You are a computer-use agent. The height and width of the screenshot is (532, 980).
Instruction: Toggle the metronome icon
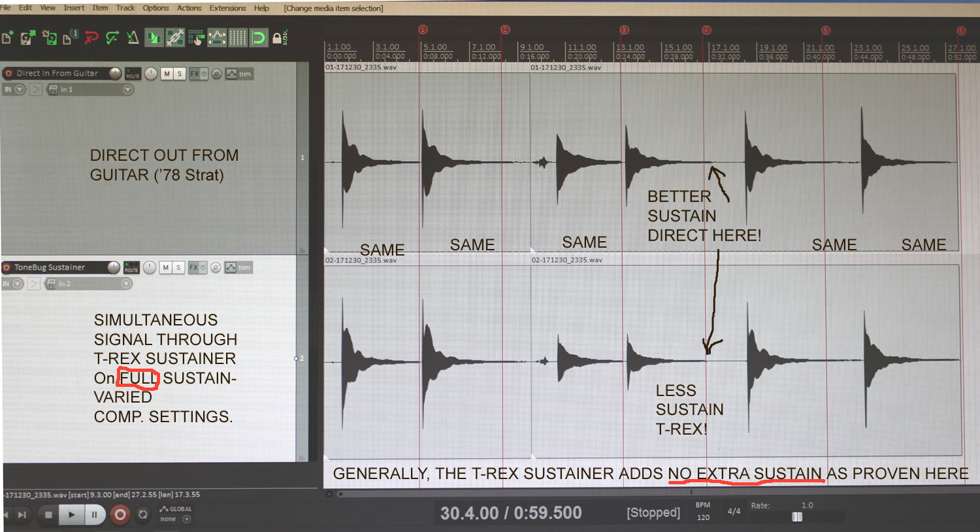(133, 38)
